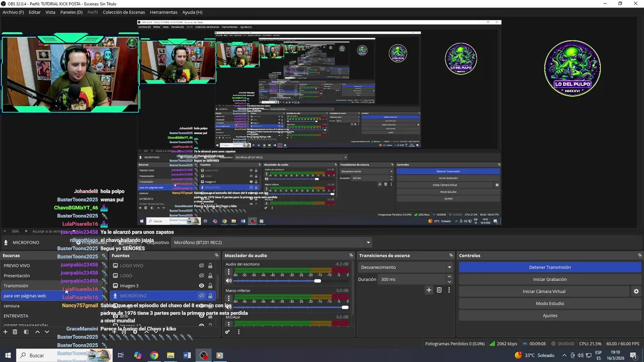Open transition properties three-dot menu

click(449, 290)
